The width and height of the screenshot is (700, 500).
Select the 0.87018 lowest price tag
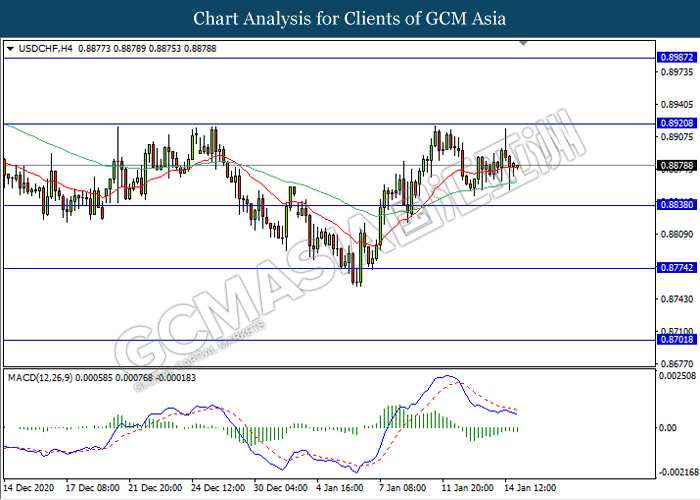(x=675, y=340)
